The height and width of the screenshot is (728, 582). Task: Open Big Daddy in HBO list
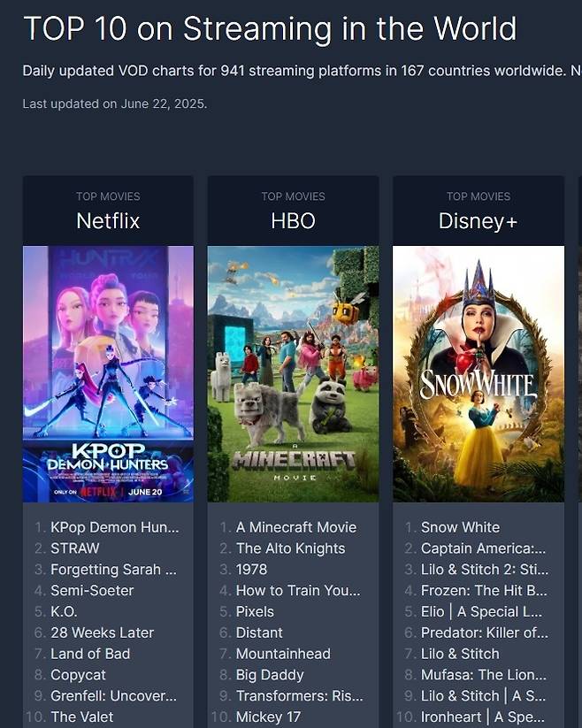pyautogui.click(x=270, y=675)
